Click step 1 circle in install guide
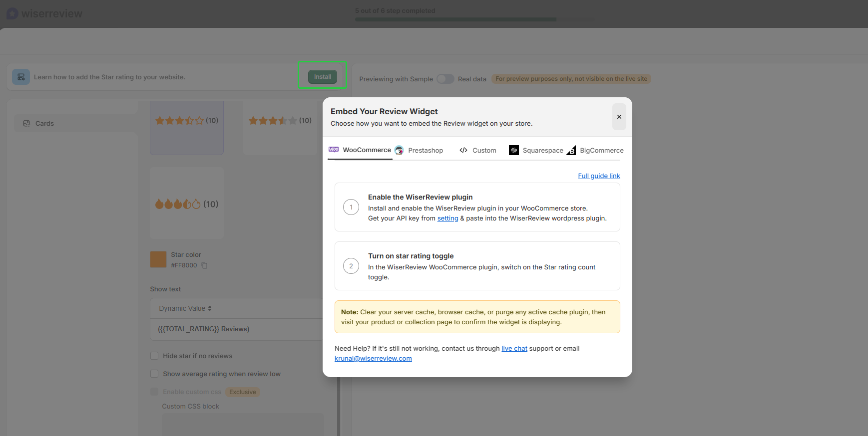Image resolution: width=868 pixels, height=436 pixels. tap(351, 207)
